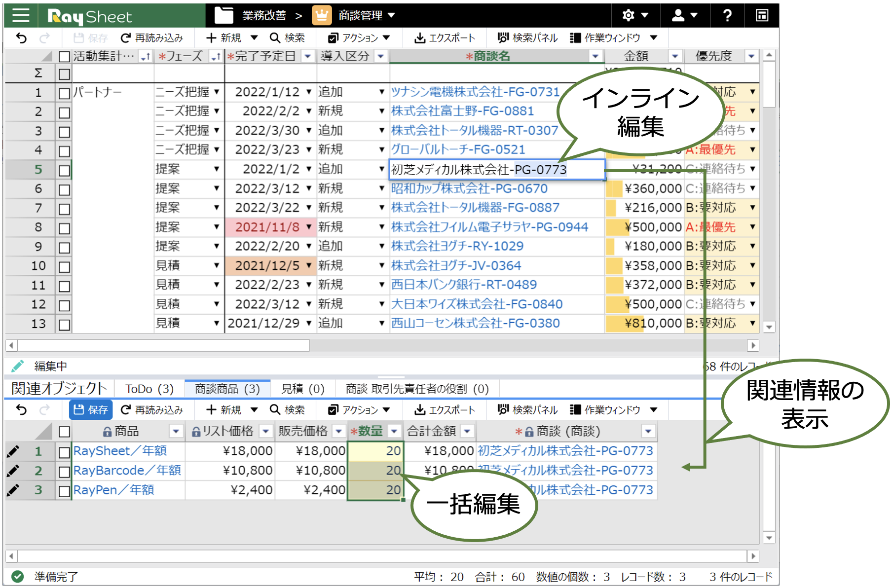Check the row 13 checkbox
The image size is (893, 588).
click(64, 325)
